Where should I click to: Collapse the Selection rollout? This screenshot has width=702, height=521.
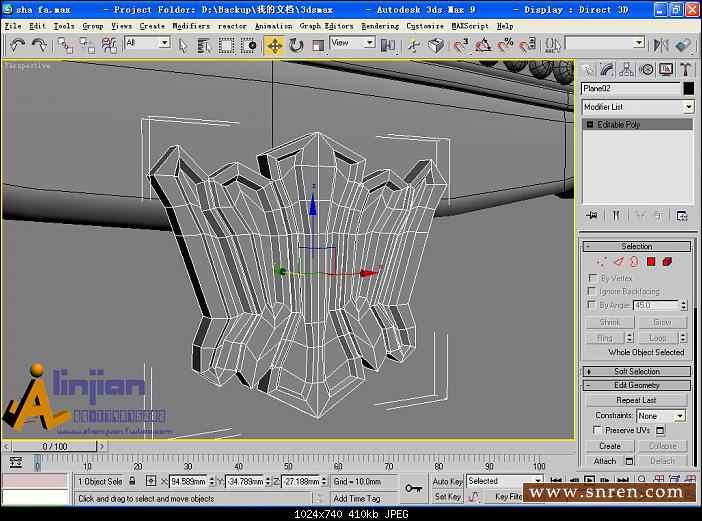click(x=637, y=246)
